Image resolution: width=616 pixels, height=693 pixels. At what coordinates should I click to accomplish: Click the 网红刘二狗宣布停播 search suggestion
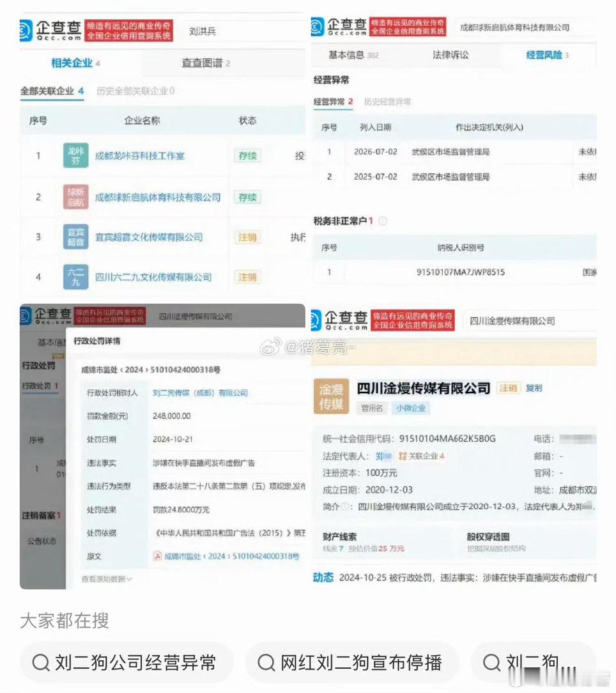351,662
